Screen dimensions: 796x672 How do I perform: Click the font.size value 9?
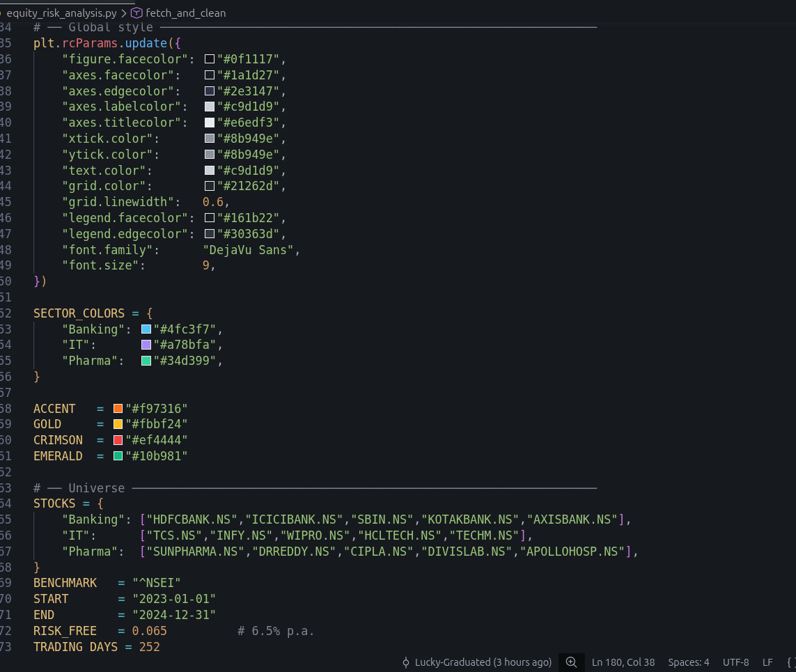(205, 265)
